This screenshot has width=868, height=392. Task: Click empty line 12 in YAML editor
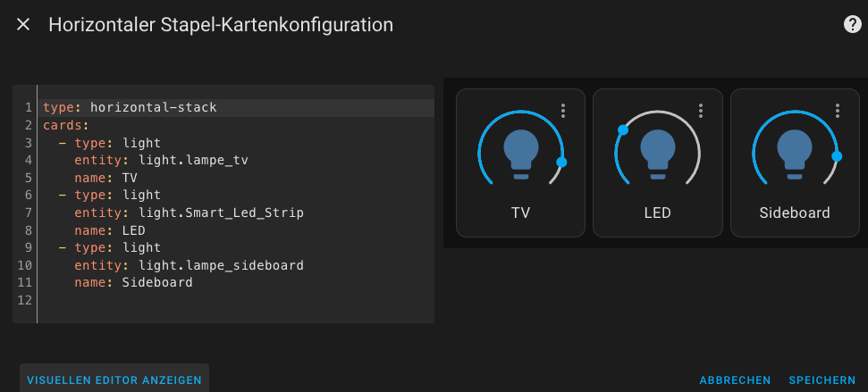(235, 300)
